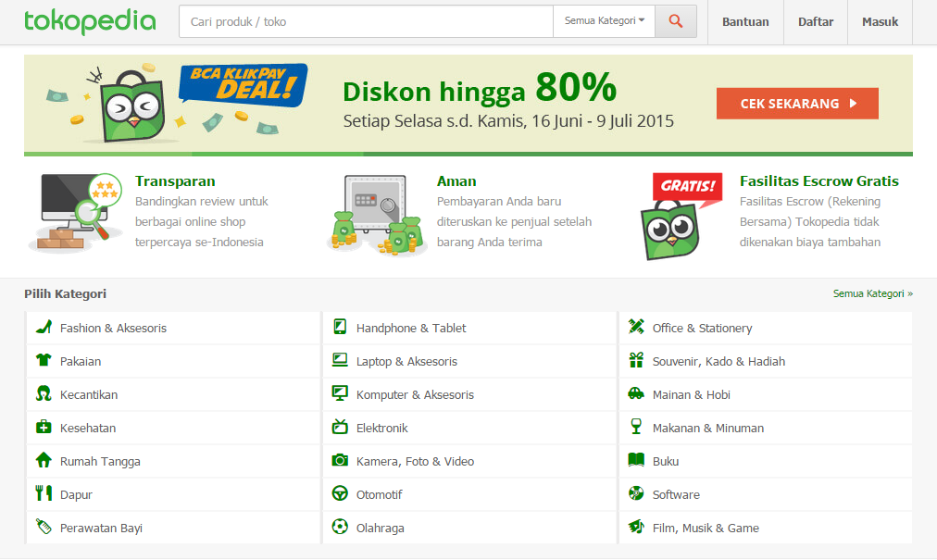Click the safe with money bags illustration

[x=377, y=215]
